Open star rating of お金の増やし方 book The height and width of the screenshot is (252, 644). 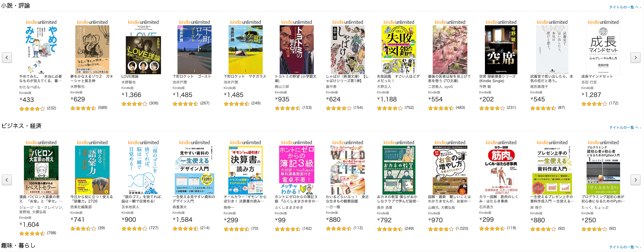pyautogui.click(x=441, y=229)
